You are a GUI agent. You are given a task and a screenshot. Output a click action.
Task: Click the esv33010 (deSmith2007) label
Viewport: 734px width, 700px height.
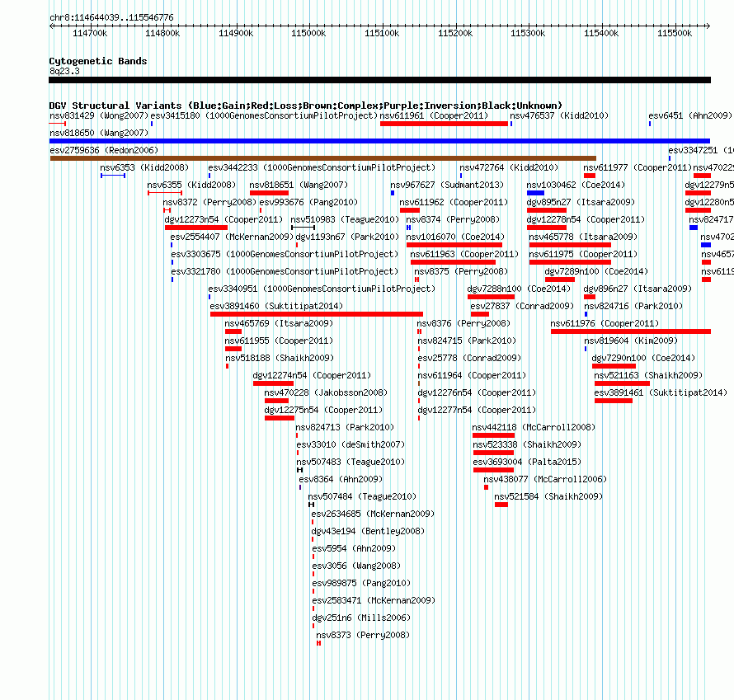(x=351, y=444)
